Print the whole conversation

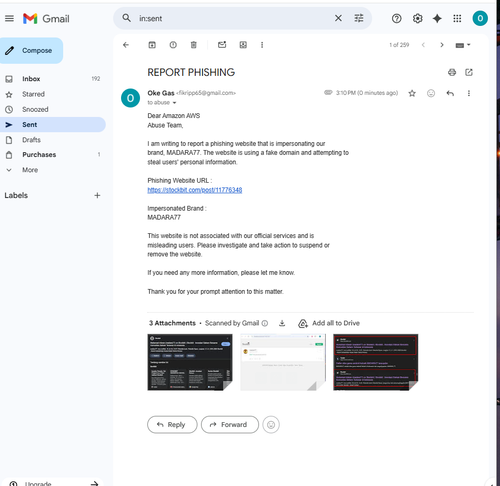click(452, 72)
